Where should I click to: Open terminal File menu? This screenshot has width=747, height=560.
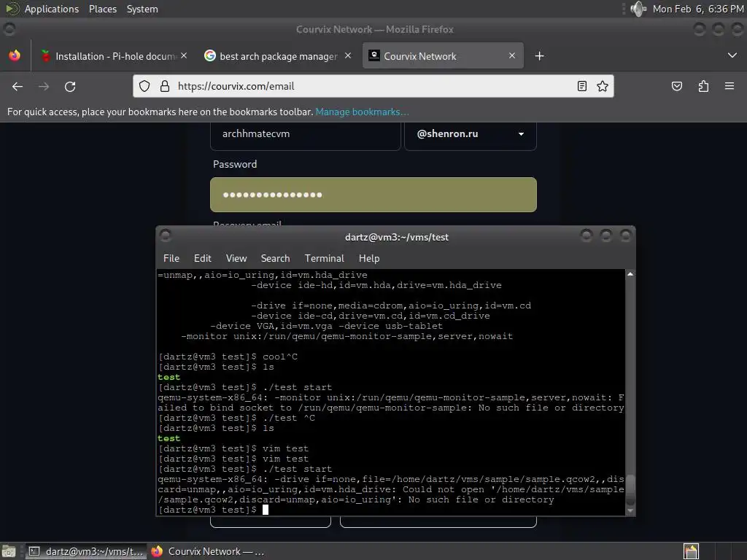(171, 258)
